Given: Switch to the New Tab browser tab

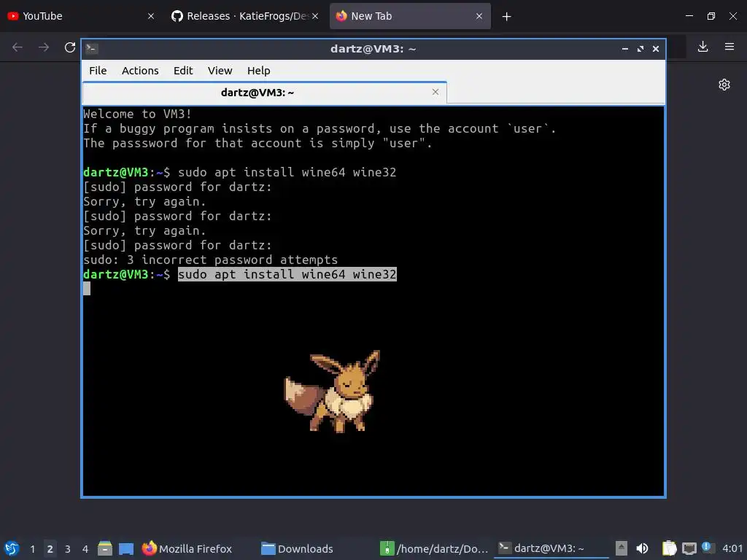Looking at the screenshot, I should pos(410,16).
